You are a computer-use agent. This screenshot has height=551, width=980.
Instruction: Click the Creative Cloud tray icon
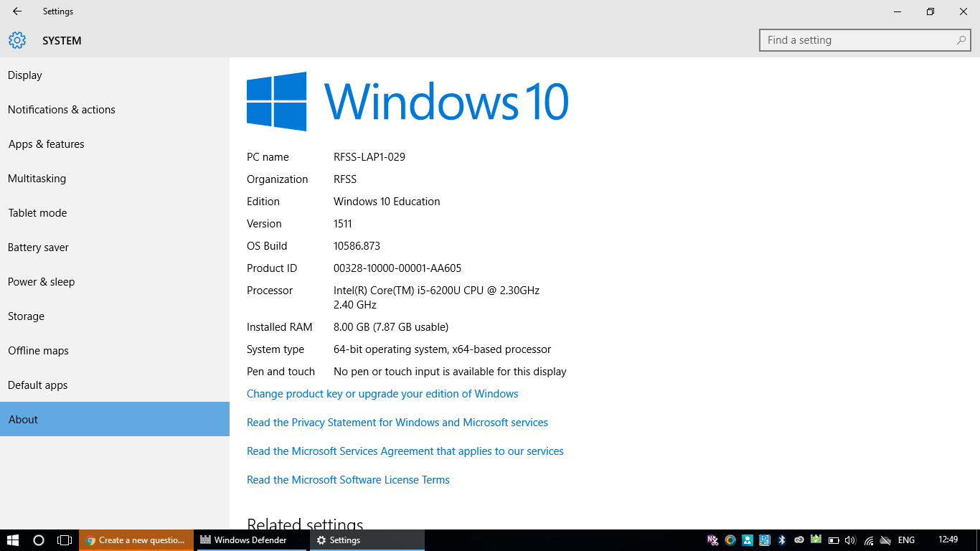pyautogui.click(x=799, y=540)
